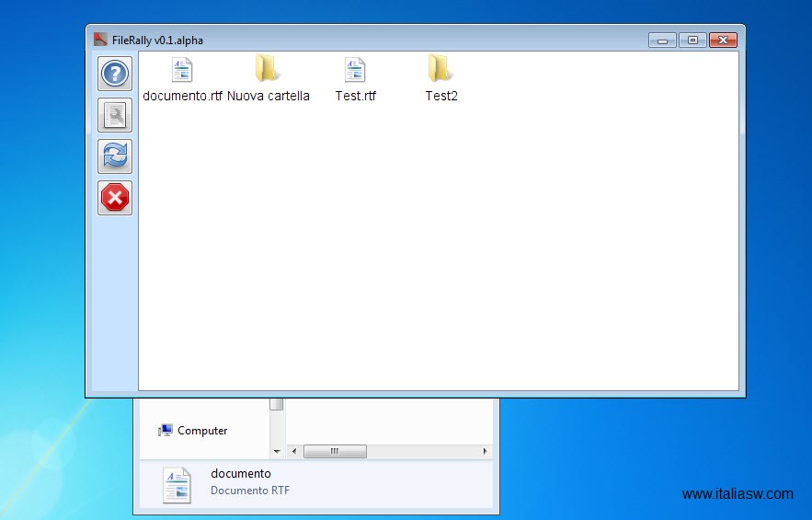Viewport: 812px width, 520px height.
Task: Click the right arrow of Explorer's horizontal scrollbar
Action: pos(485,451)
